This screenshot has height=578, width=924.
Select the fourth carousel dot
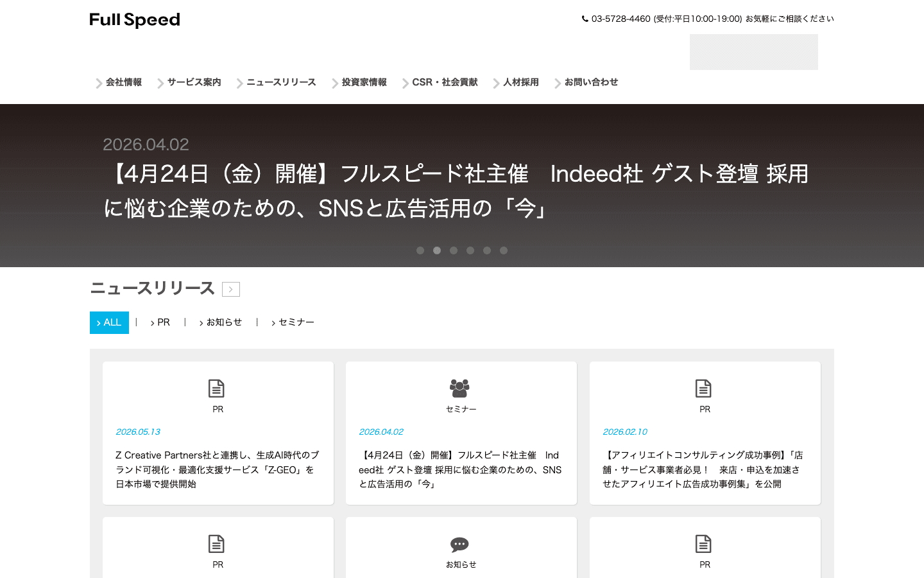coord(470,250)
